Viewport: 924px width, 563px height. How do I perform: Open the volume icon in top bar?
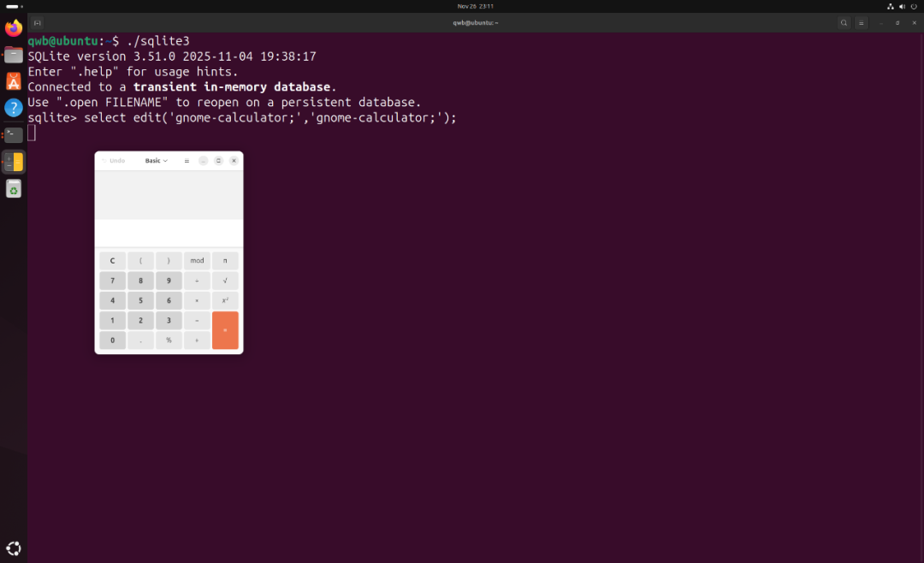pos(902,7)
